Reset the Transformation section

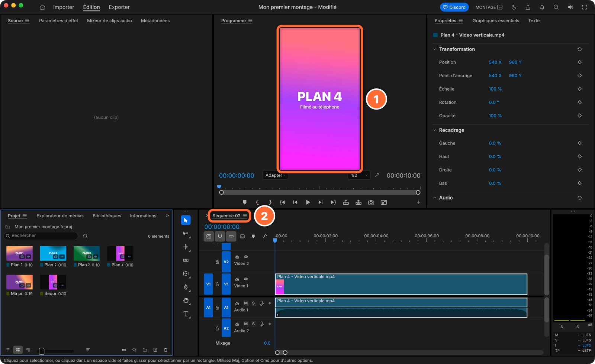pyautogui.click(x=579, y=49)
